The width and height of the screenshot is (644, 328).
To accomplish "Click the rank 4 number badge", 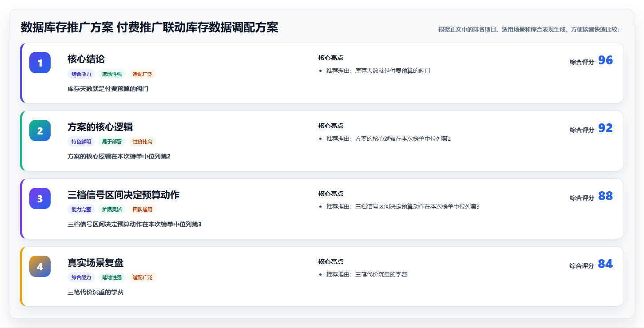I will click(40, 266).
